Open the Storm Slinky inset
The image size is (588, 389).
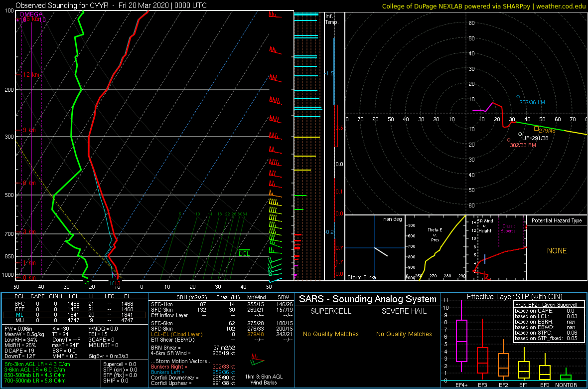[x=375, y=248]
